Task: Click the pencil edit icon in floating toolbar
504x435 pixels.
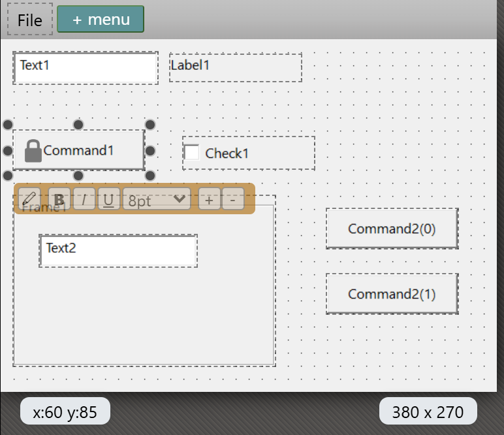Action: [x=29, y=199]
